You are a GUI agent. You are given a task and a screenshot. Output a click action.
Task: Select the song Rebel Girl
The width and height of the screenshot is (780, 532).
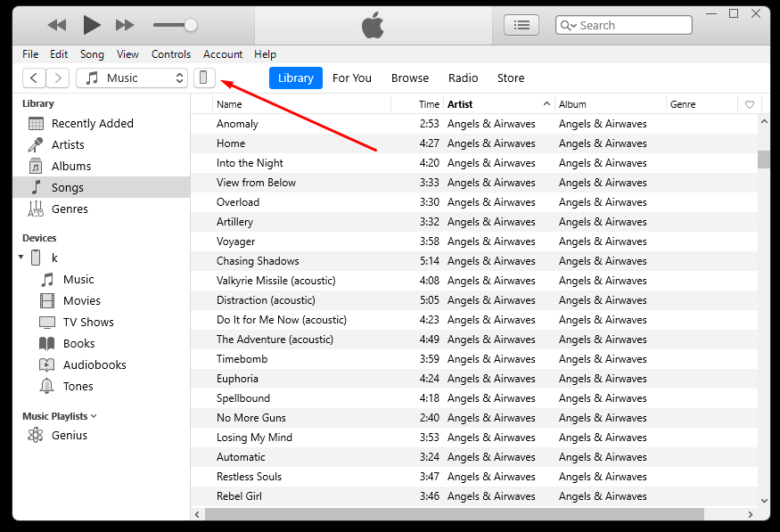coord(474,496)
